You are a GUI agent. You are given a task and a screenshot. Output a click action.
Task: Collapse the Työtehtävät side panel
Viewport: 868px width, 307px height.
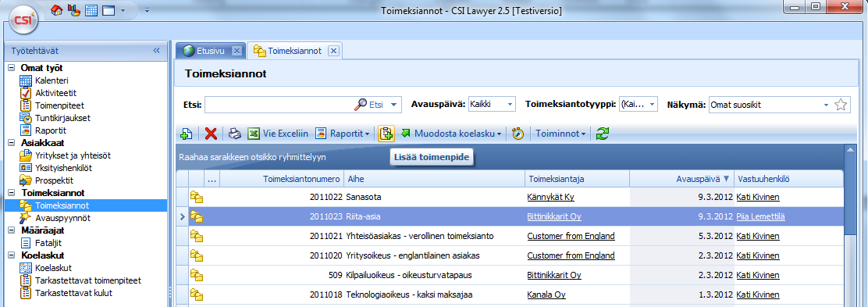pyautogui.click(x=156, y=51)
